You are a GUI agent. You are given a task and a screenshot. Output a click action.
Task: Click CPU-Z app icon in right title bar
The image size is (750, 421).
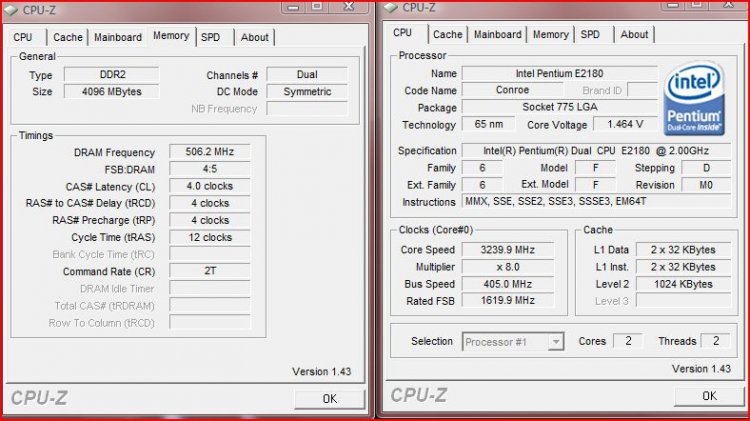(391, 8)
